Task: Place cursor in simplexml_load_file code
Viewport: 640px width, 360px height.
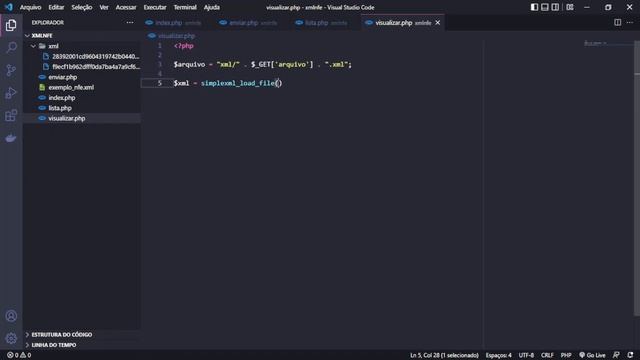Action: point(238,83)
